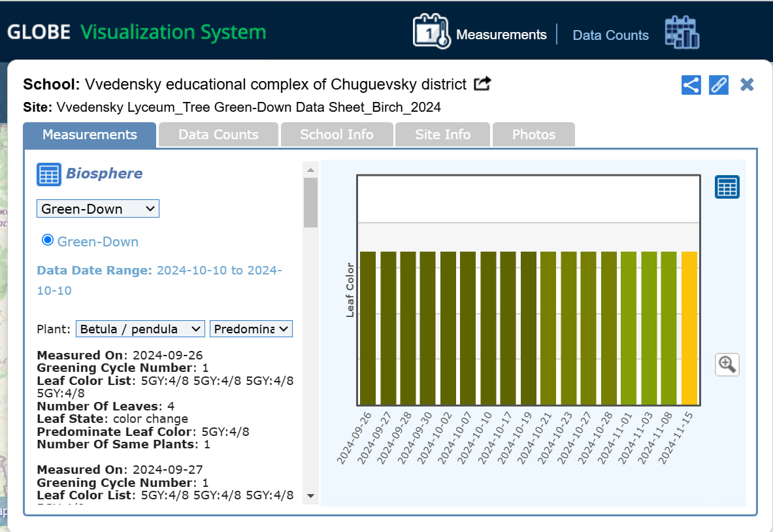773x532 pixels.
Task: Go to Data Counts in header
Action: point(610,35)
